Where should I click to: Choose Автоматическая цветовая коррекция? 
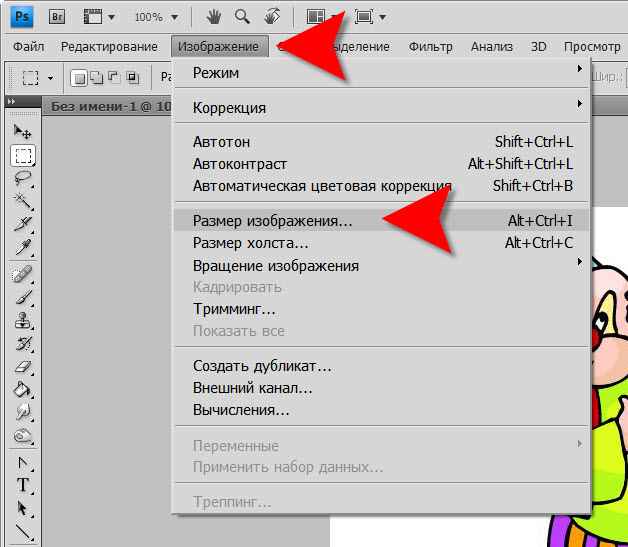click(x=382, y=186)
